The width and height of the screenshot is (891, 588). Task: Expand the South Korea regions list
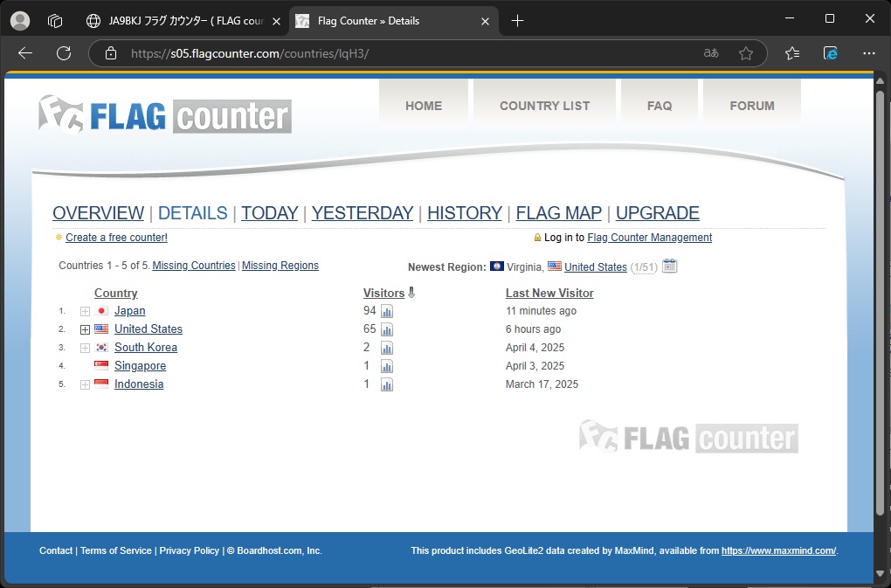click(85, 348)
